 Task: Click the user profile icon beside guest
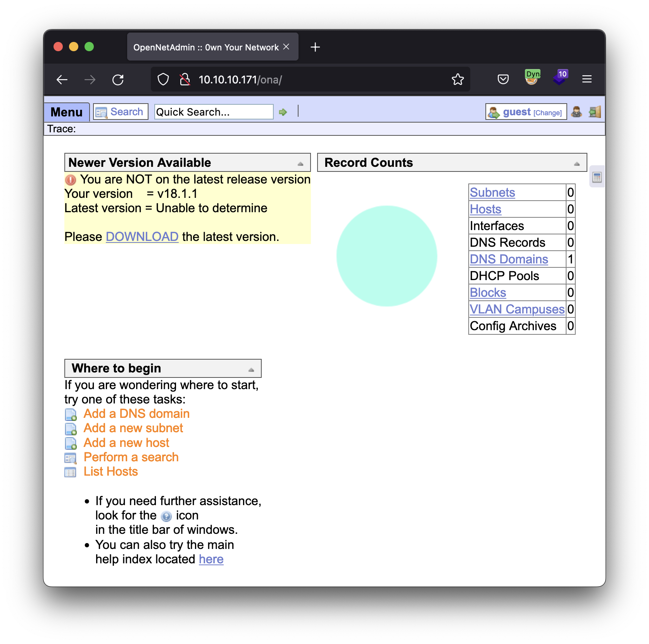click(x=577, y=112)
